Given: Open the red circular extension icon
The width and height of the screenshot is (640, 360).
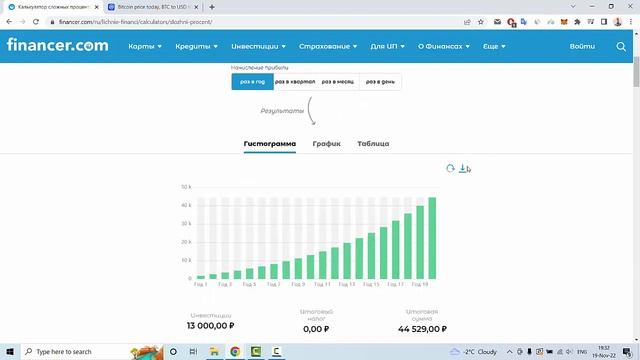Looking at the screenshot, I should [511, 22].
